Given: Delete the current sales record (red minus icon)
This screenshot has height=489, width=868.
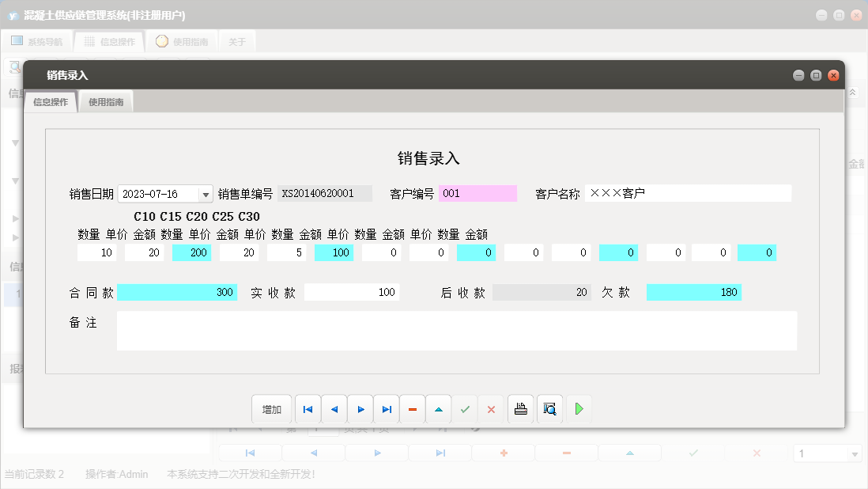Looking at the screenshot, I should coord(412,409).
